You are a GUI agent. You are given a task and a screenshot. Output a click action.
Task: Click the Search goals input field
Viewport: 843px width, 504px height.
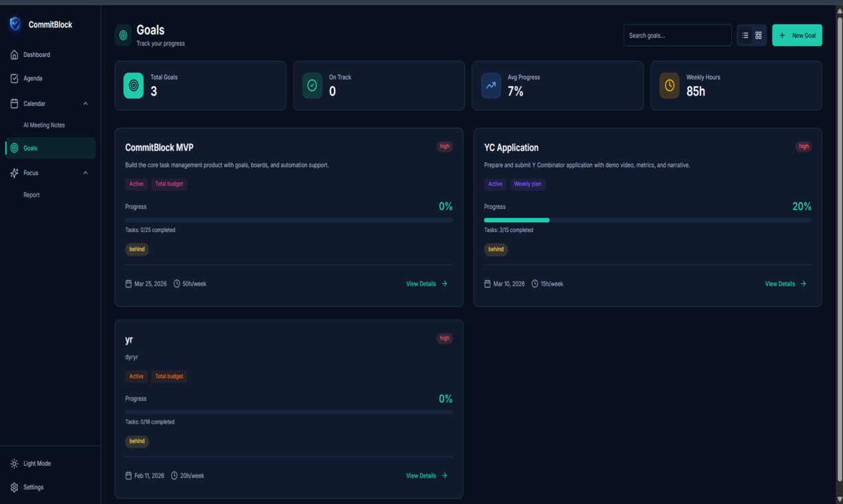[677, 34]
